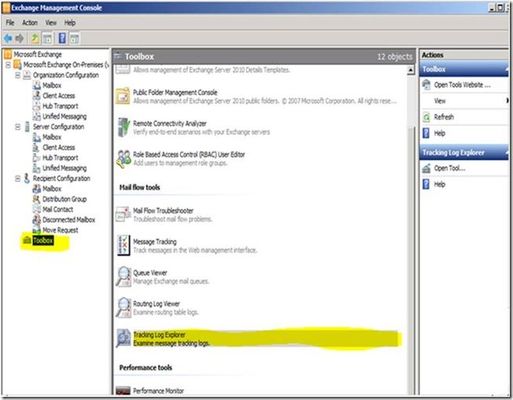
Task: Open the Action menu
Action: point(30,23)
